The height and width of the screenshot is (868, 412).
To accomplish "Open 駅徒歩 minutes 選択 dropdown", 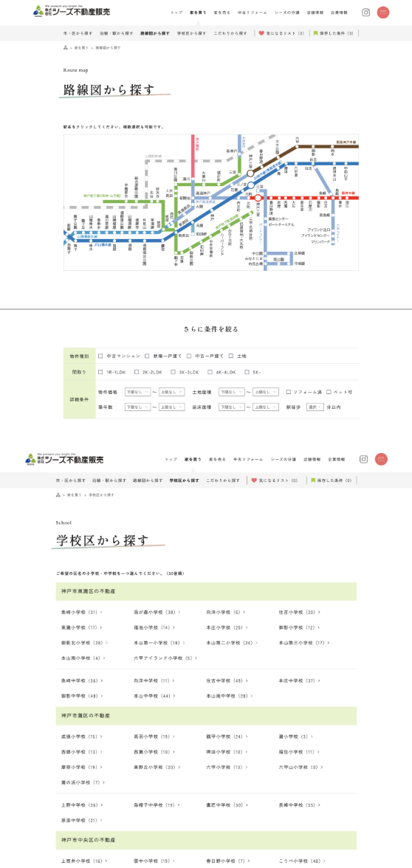I will 315,407.
